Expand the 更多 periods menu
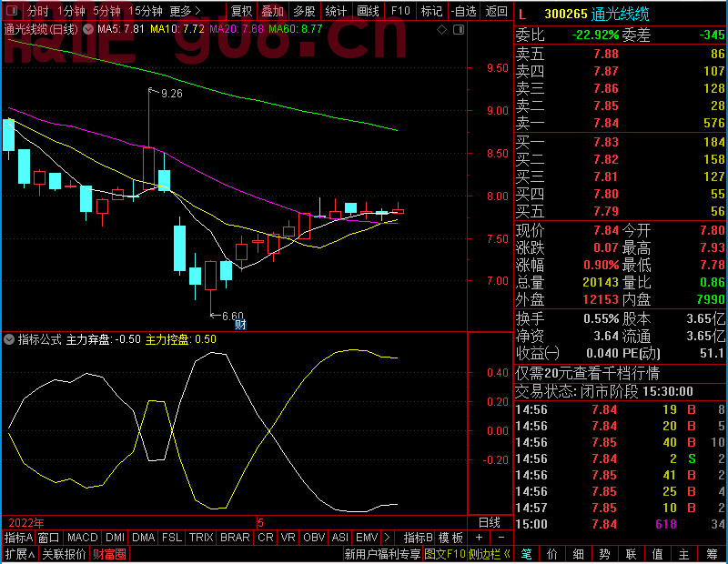The width and height of the screenshot is (728, 564). [185, 11]
